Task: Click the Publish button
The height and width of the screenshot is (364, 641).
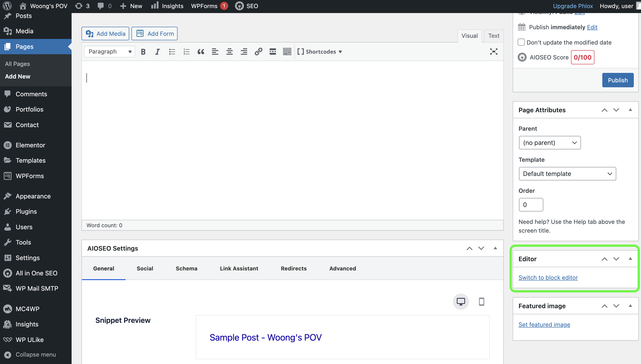Action: tap(618, 80)
